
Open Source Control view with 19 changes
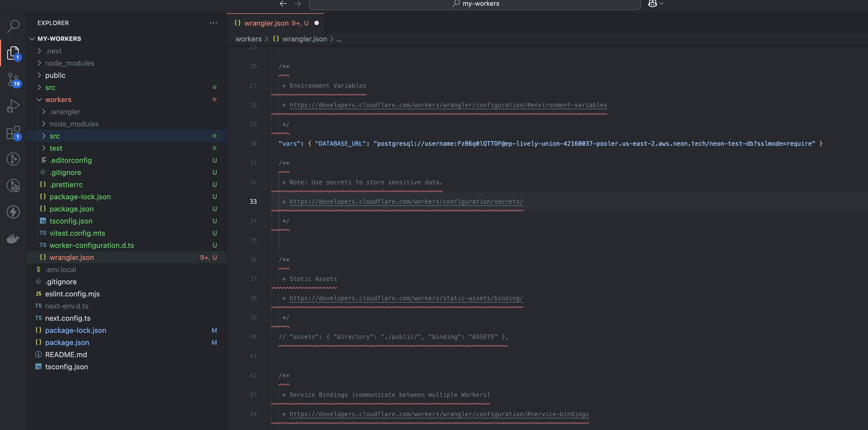point(13,79)
